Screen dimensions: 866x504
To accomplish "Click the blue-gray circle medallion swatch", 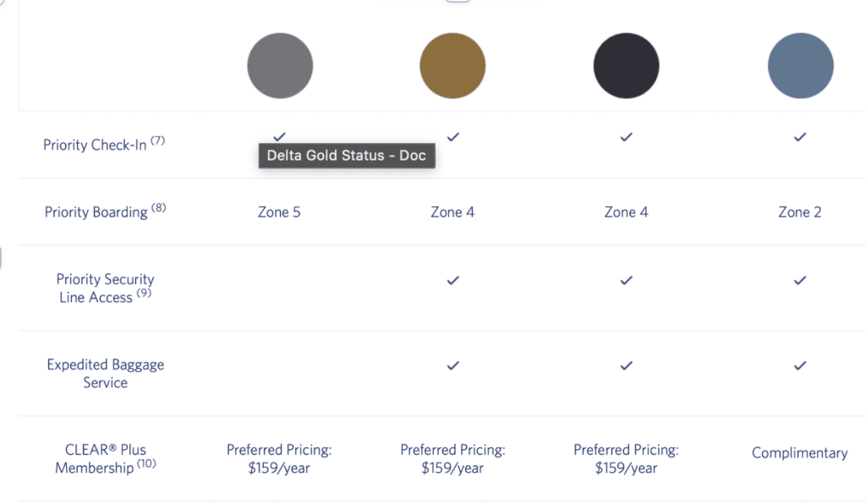I will pos(800,66).
